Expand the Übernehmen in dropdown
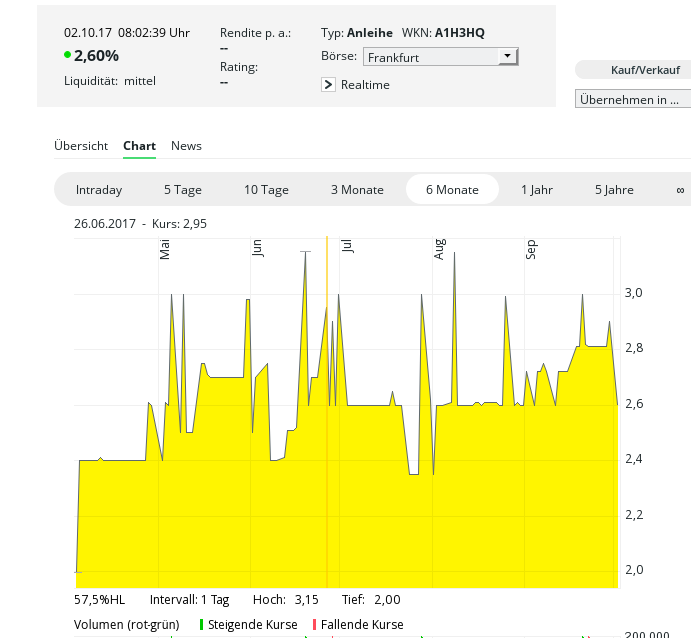Viewport: 691px width, 638px height. click(x=632, y=100)
